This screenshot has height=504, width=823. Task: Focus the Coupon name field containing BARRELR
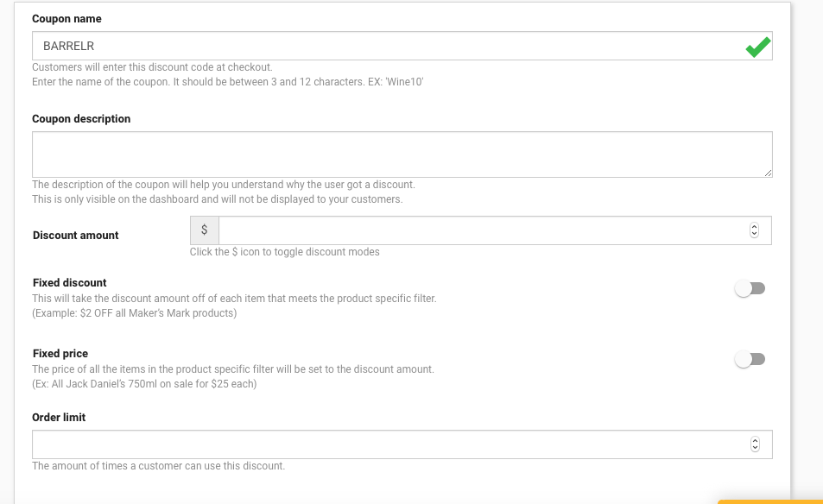(402, 46)
